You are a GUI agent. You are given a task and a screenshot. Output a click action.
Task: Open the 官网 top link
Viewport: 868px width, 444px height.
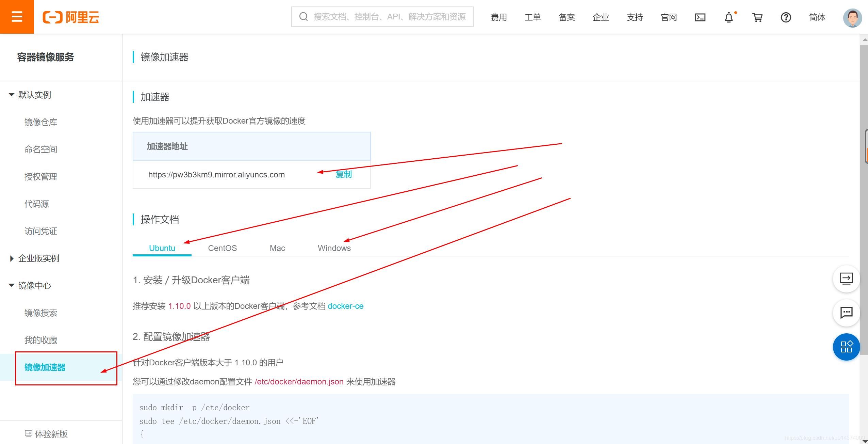click(x=669, y=17)
